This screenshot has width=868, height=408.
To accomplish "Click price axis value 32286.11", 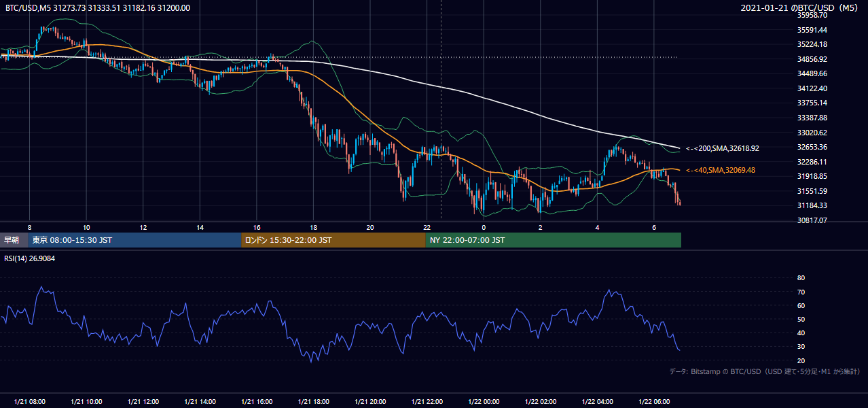I will click(x=812, y=162).
